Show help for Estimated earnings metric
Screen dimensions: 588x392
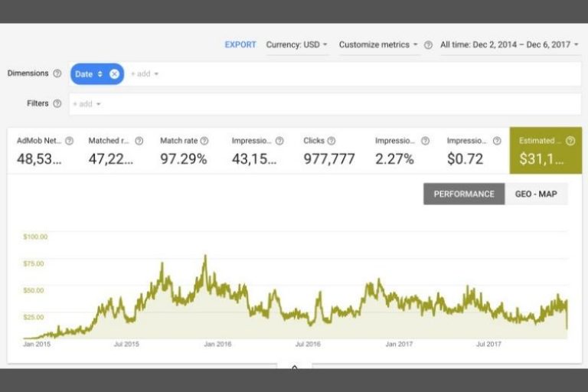[570, 141]
